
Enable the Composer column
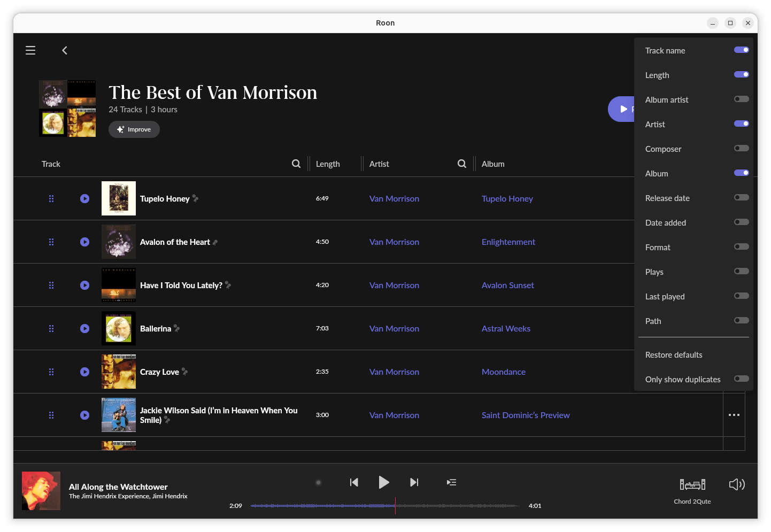pyautogui.click(x=742, y=148)
